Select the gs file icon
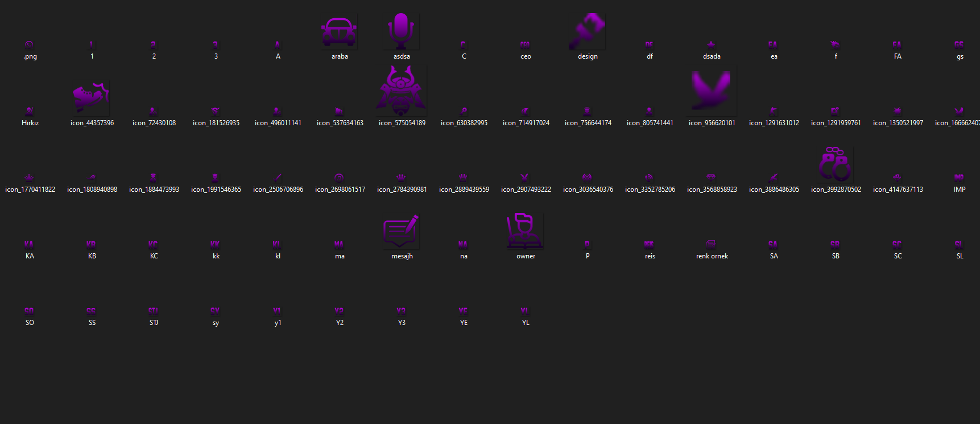980x424 pixels. pos(959,44)
